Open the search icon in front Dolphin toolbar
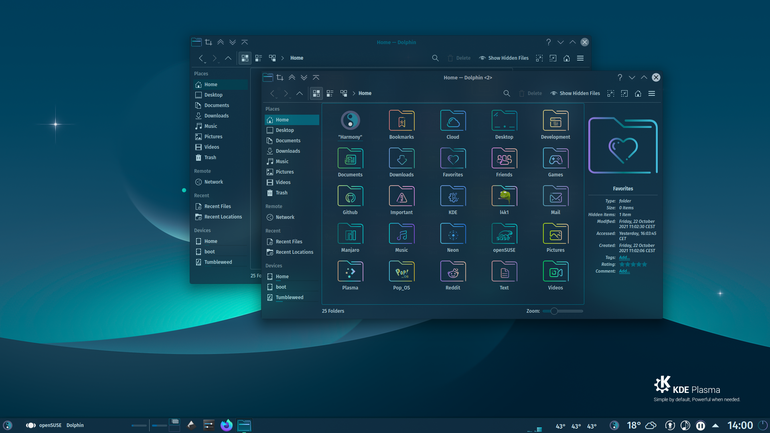770x433 pixels. [506, 93]
